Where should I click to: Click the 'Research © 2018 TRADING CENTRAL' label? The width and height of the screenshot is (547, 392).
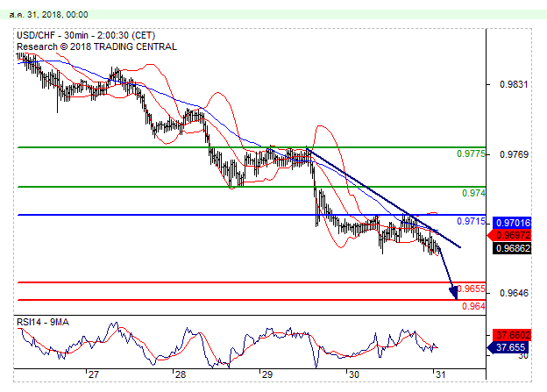96,46
